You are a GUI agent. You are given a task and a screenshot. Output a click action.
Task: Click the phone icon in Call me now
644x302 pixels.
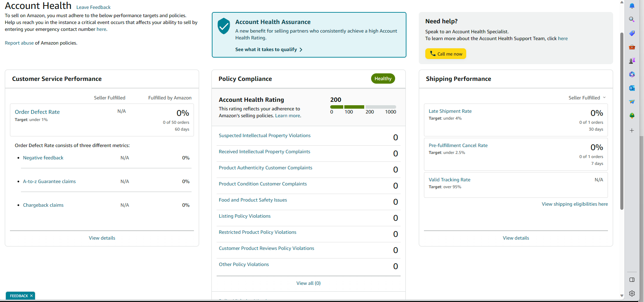coord(433,53)
